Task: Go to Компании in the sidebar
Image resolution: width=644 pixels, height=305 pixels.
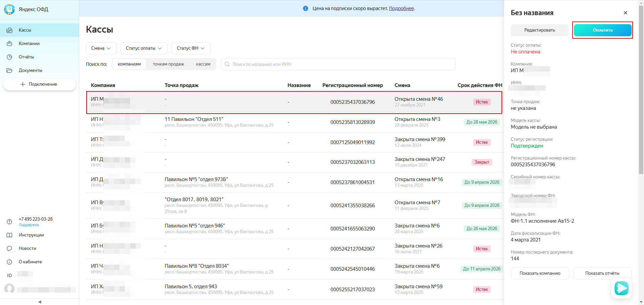Action: (x=29, y=44)
